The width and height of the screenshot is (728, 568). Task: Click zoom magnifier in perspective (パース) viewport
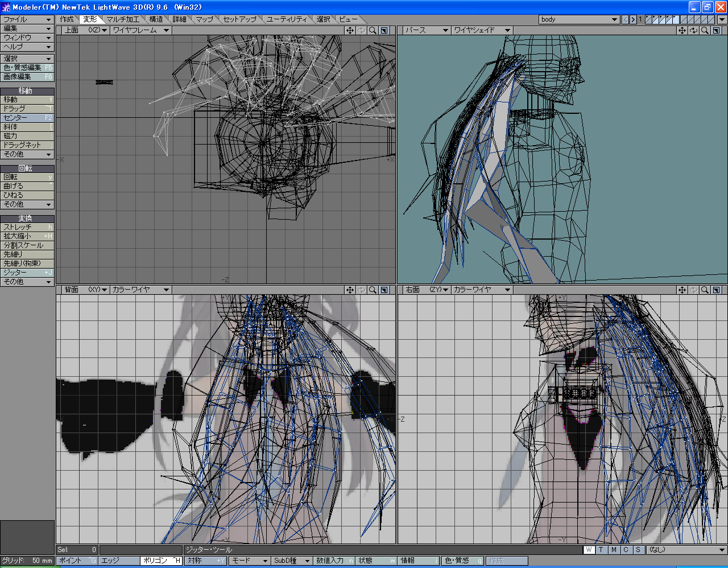pyautogui.click(x=705, y=30)
